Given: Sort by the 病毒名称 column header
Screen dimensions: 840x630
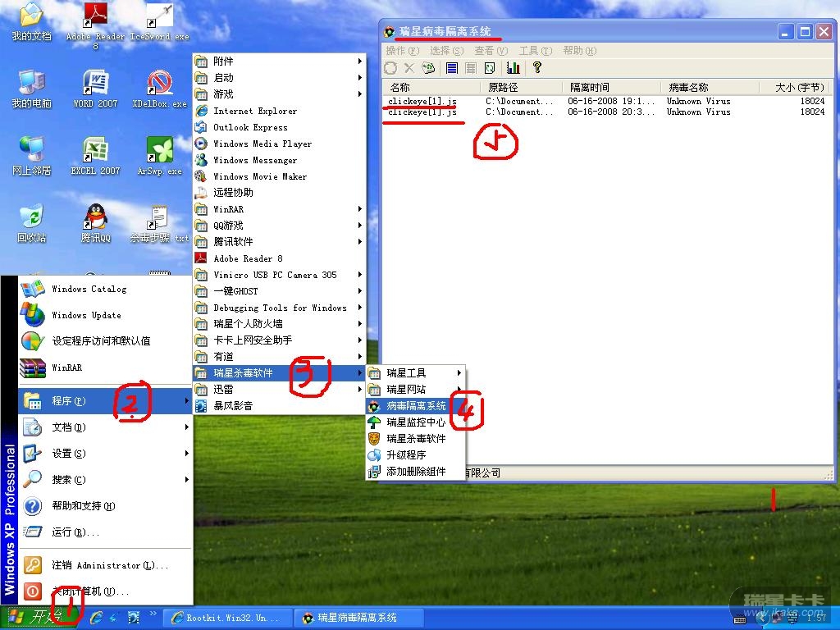Looking at the screenshot, I should (710, 87).
